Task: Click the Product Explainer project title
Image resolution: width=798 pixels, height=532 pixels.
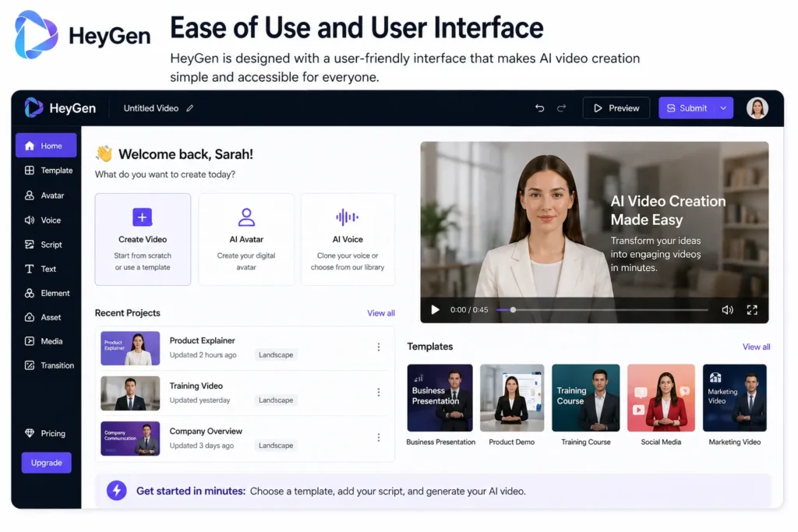Action: 202,340
